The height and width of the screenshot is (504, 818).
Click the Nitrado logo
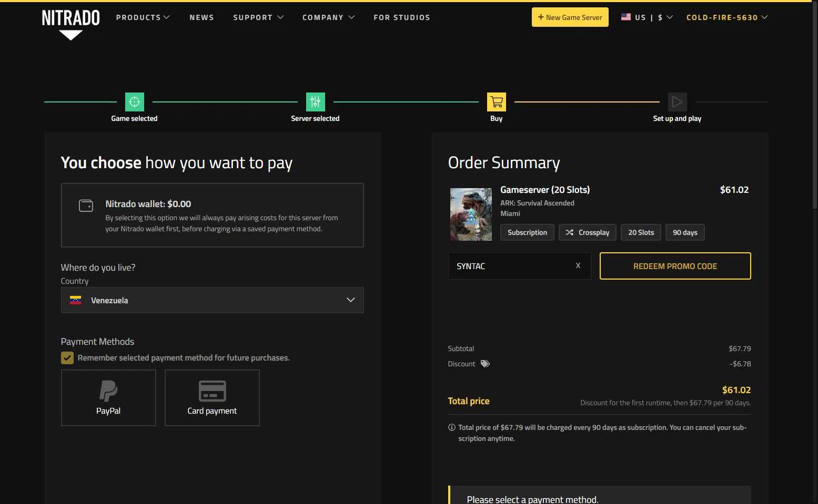(70, 24)
